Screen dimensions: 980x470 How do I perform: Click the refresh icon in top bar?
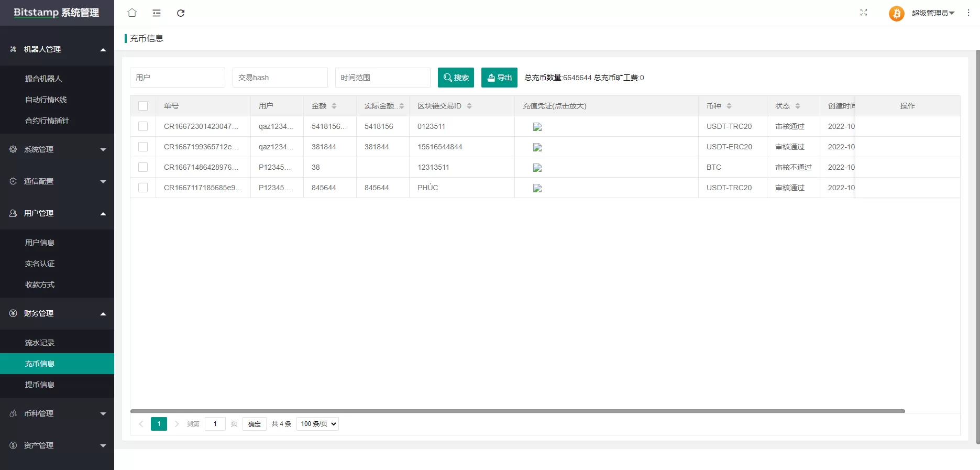181,13
